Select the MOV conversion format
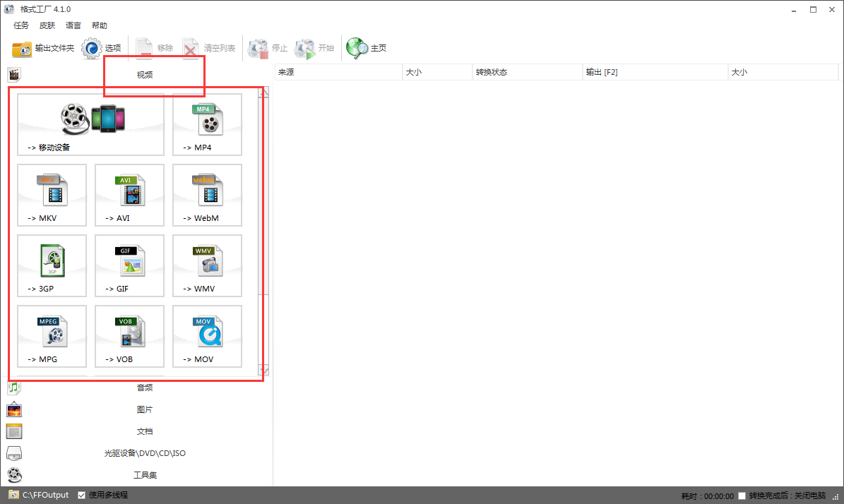This screenshot has height=504, width=844. coord(207,336)
